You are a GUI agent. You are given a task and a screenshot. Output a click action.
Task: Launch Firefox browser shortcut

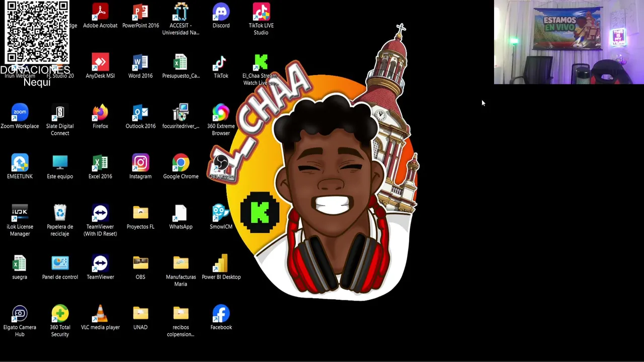point(100,117)
